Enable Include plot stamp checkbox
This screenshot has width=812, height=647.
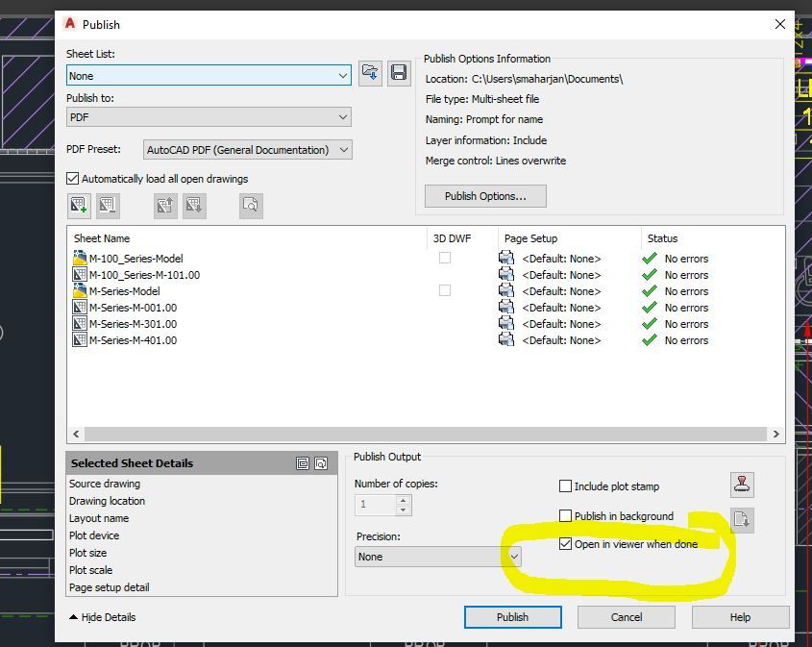(x=565, y=486)
